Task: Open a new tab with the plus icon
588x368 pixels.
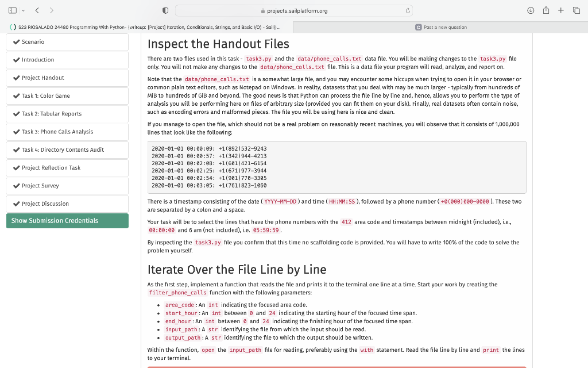Action: [561, 10]
